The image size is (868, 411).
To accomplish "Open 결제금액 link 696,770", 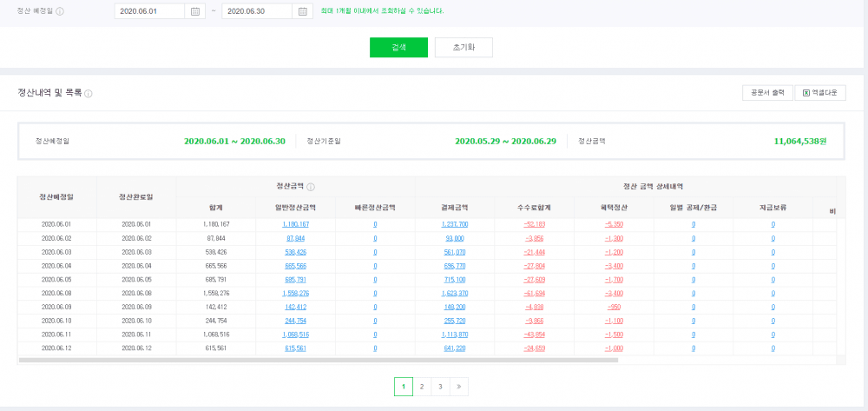I will pos(455,267).
